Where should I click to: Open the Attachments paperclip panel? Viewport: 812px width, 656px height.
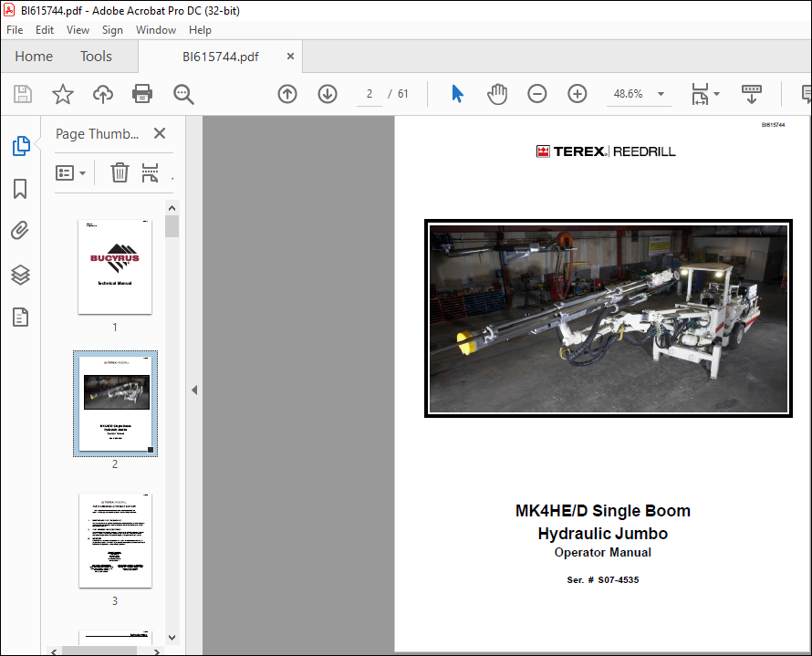[x=20, y=231]
